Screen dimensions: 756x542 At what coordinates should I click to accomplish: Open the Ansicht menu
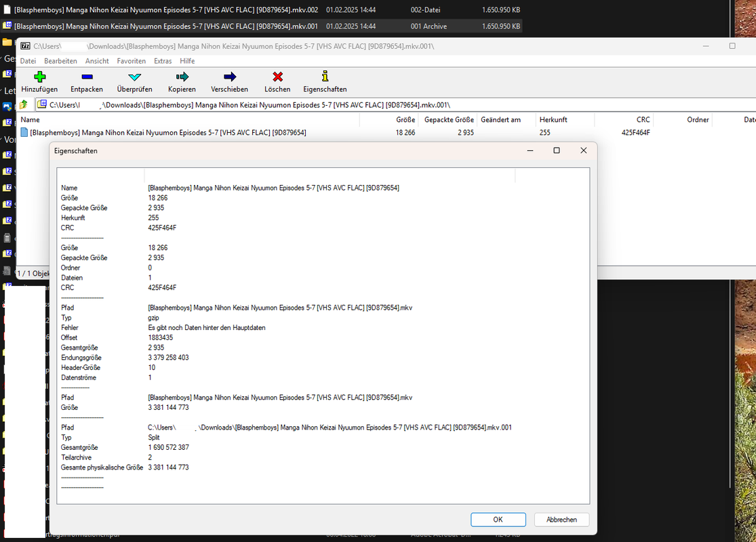pyautogui.click(x=97, y=61)
